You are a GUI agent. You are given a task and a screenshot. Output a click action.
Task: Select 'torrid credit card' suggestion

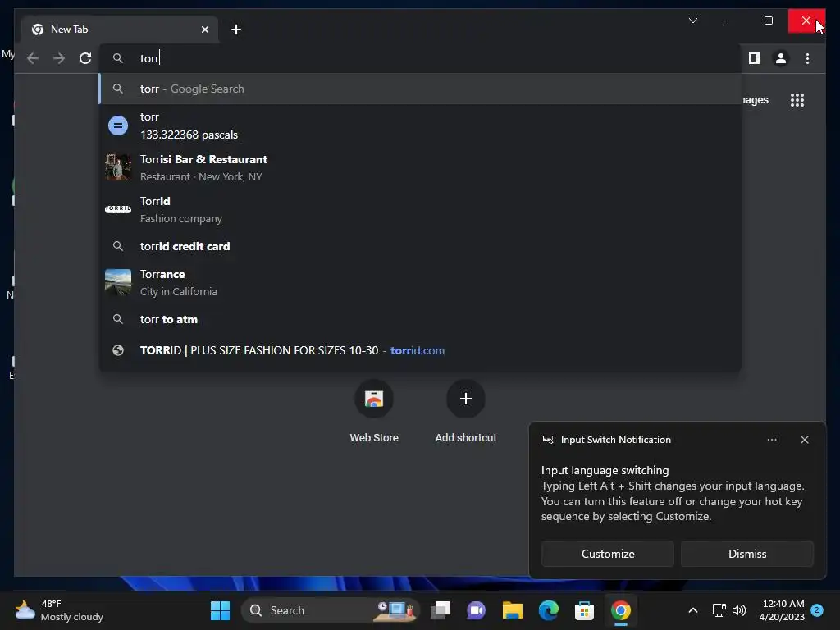421,246
